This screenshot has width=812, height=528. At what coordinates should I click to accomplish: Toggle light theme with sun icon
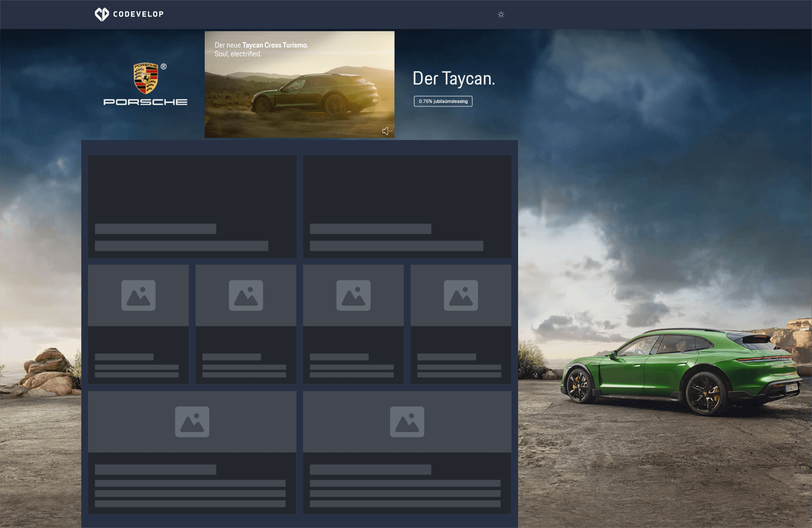pos(501,15)
